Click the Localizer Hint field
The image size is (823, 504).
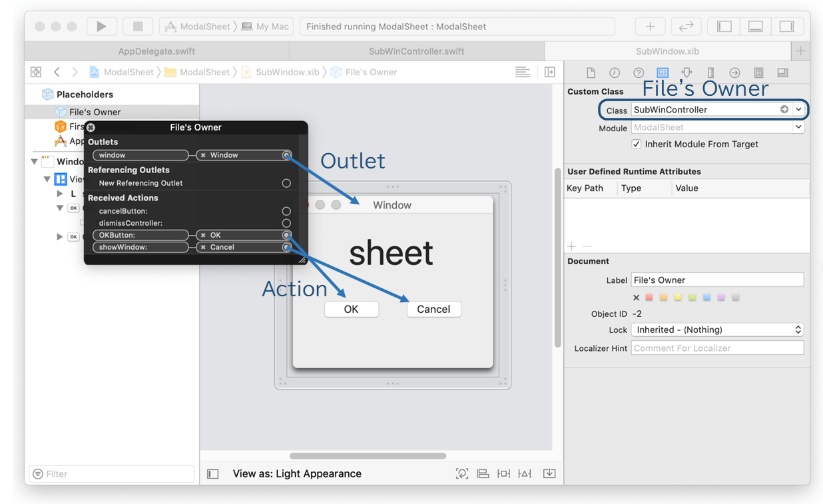(717, 348)
